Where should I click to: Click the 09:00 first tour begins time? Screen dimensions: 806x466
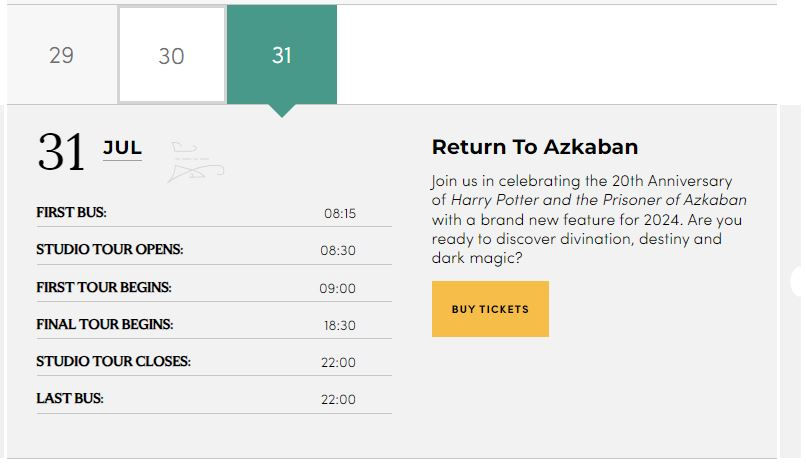(337, 288)
